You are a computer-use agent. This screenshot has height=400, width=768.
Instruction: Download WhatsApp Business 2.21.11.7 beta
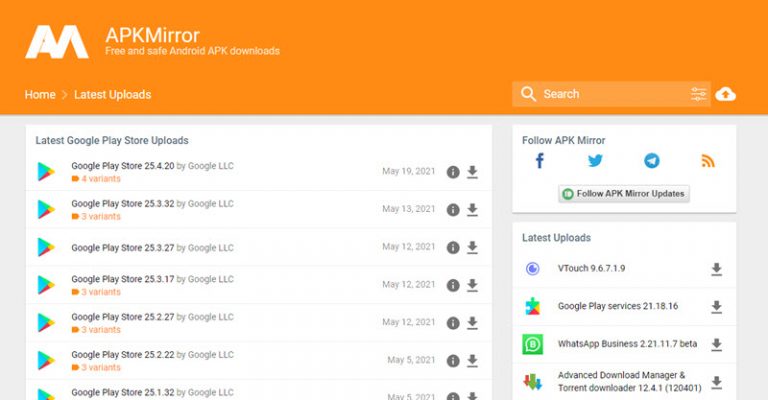click(717, 345)
